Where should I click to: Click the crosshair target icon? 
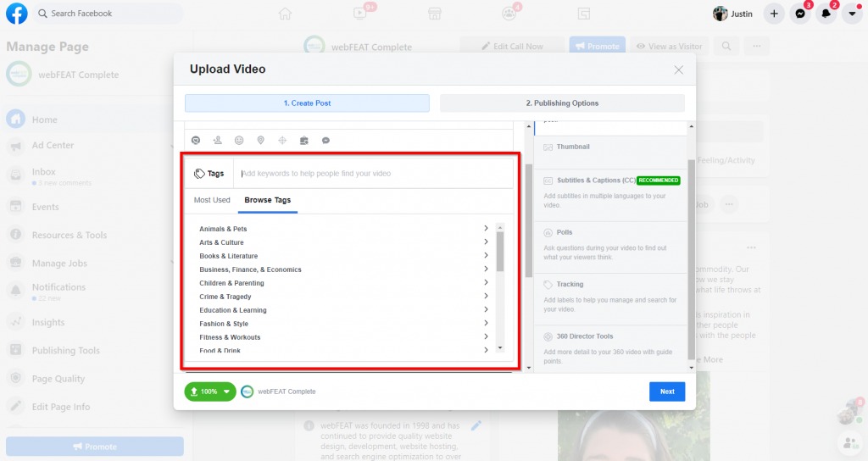point(282,141)
